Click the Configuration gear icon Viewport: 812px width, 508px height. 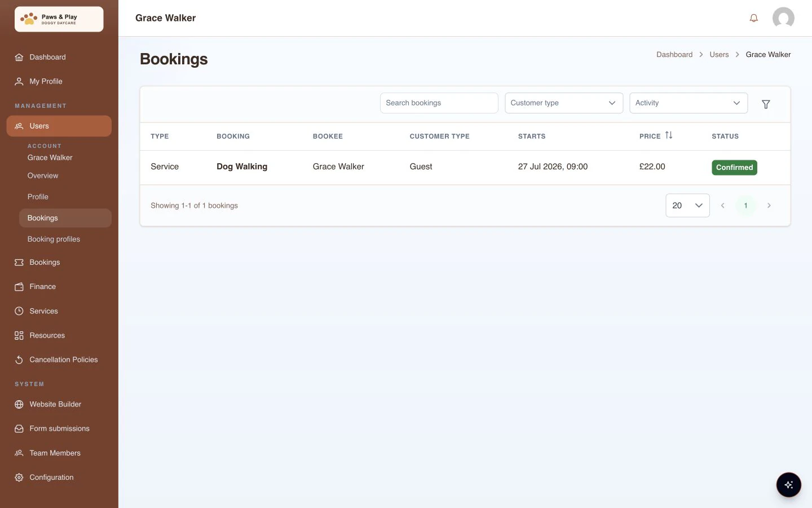point(19,478)
